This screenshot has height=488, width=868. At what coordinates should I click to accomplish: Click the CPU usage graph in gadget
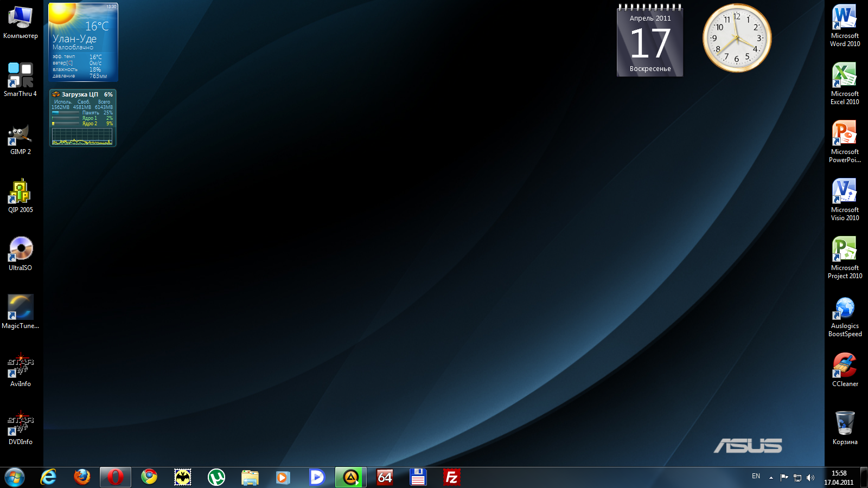pyautogui.click(x=82, y=136)
